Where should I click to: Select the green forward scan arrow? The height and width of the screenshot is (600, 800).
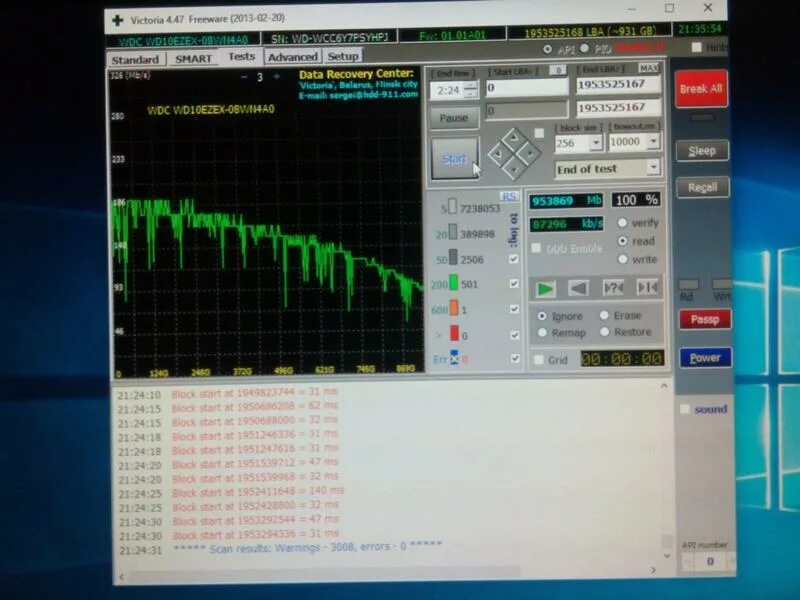tap(545, 289)
